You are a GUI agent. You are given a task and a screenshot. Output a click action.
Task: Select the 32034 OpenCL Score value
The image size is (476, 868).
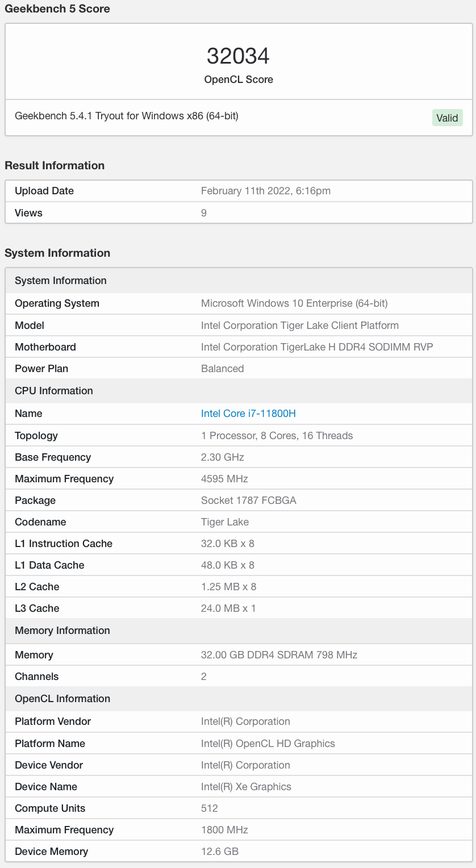[238, 56]
